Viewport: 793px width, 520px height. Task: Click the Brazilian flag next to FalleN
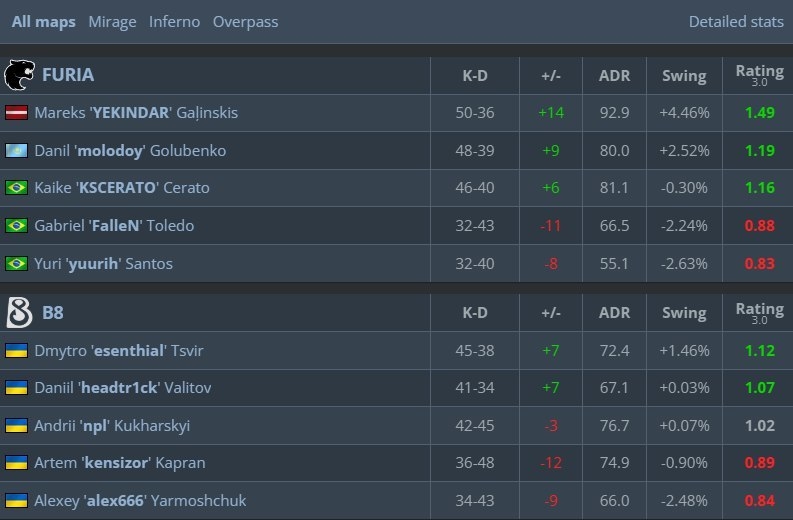[x=16, y=226]
